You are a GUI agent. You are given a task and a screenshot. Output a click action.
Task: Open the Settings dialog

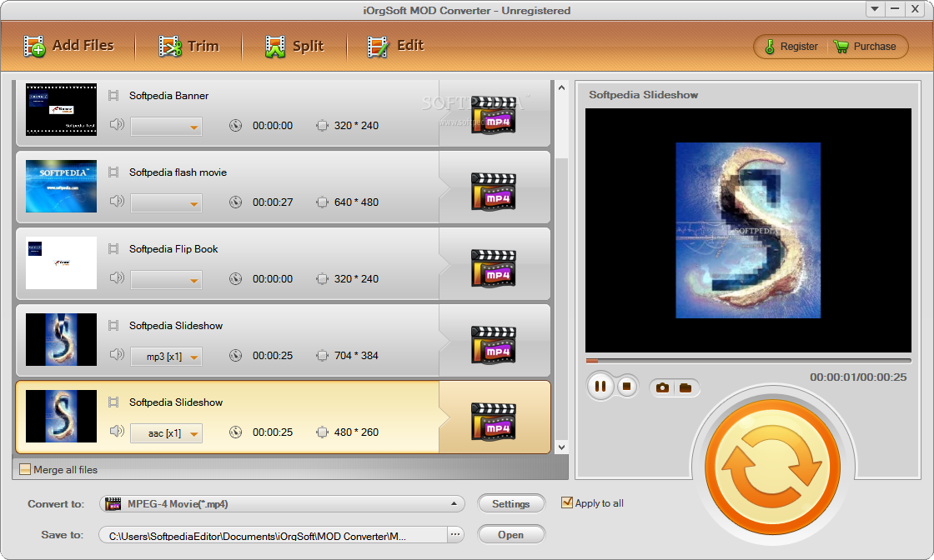tap(511, 504)
